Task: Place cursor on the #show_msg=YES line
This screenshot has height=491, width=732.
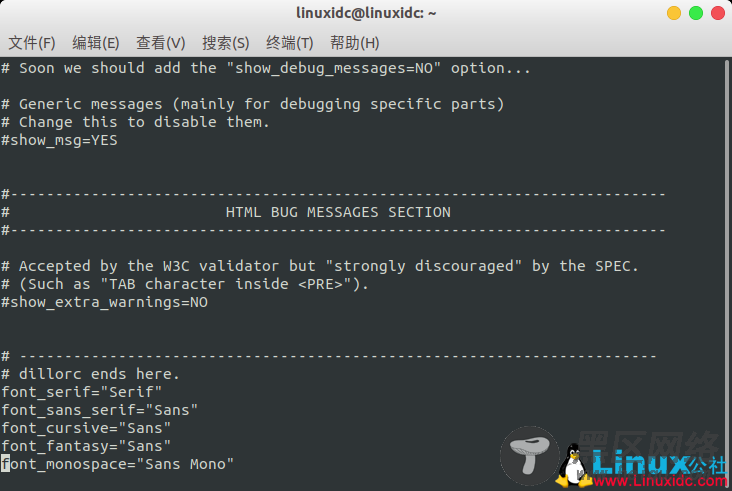Action: click(59, 140)
